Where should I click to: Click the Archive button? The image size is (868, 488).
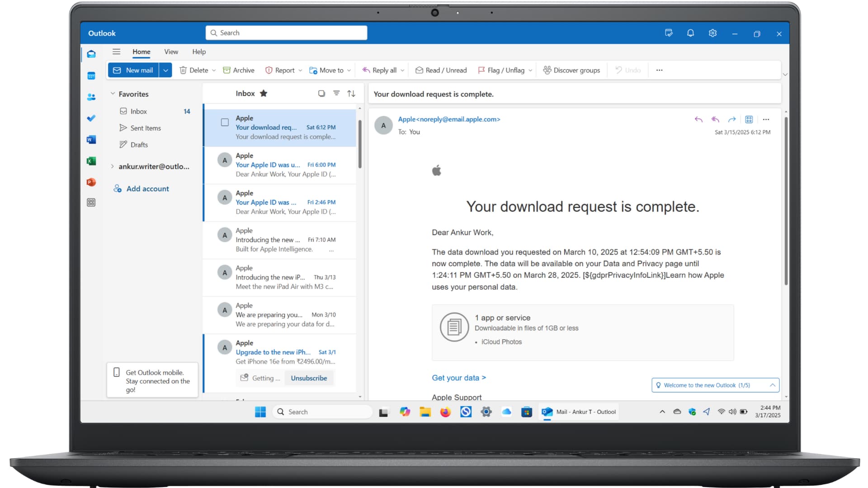(239, 70)
